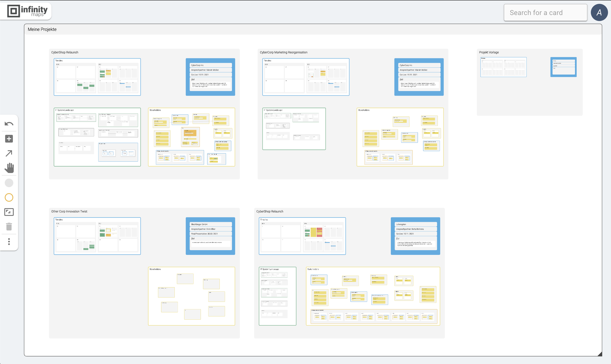The height and width of the screenshot is (364, 611).
Task: Open Timeline card in CyberCorp Marketing Reorganisation
Action: [306, 77]
